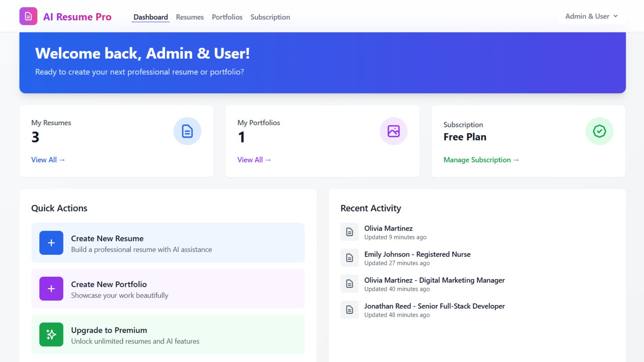The width and height of the screenshot is (644, 362).
Task: Follow View All under My Portfolios
Action: pos(254,160)
